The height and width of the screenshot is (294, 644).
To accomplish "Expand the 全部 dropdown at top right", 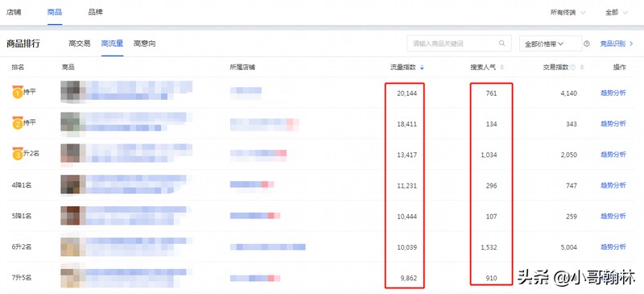I will point(617,13).
